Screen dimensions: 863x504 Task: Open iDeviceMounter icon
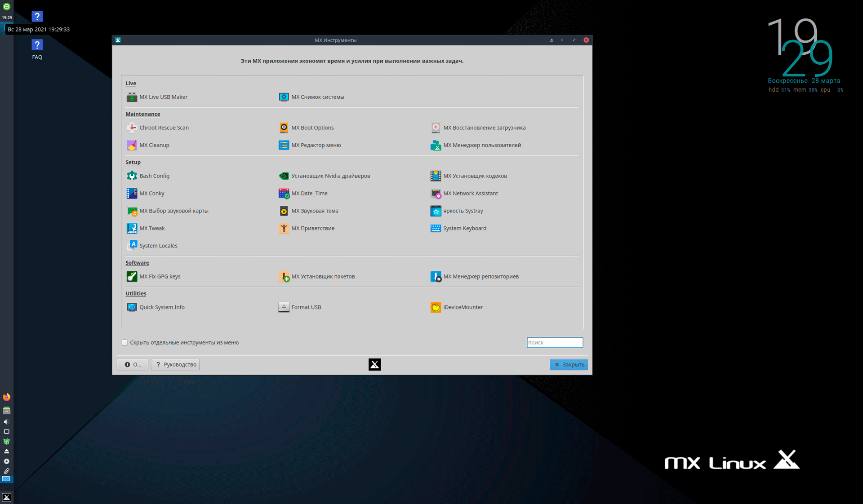pyautogui.click(x=436, y=307)
